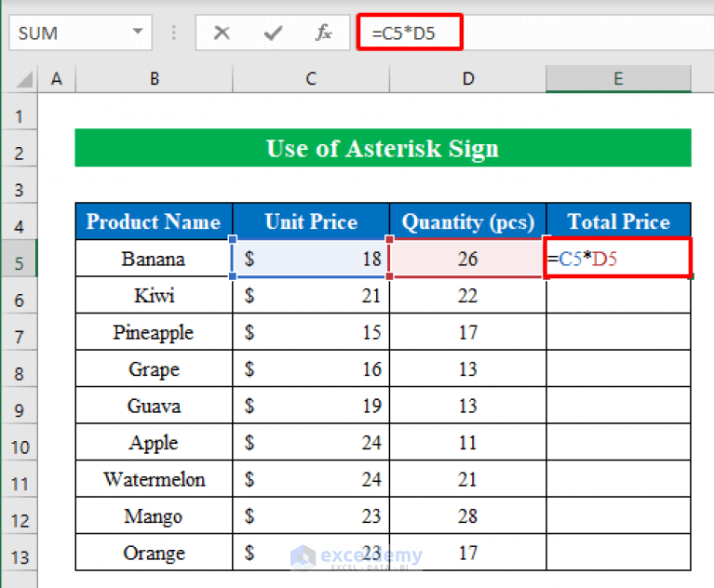Click the Select All corner triangle
Screen dimensions: 714x588
[24, 79]
